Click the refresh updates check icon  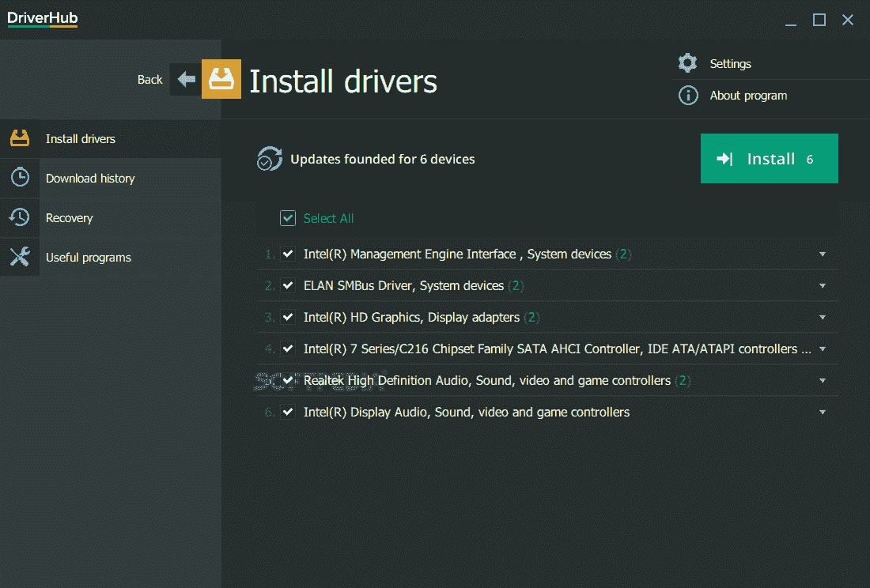[x=270, y=159]
